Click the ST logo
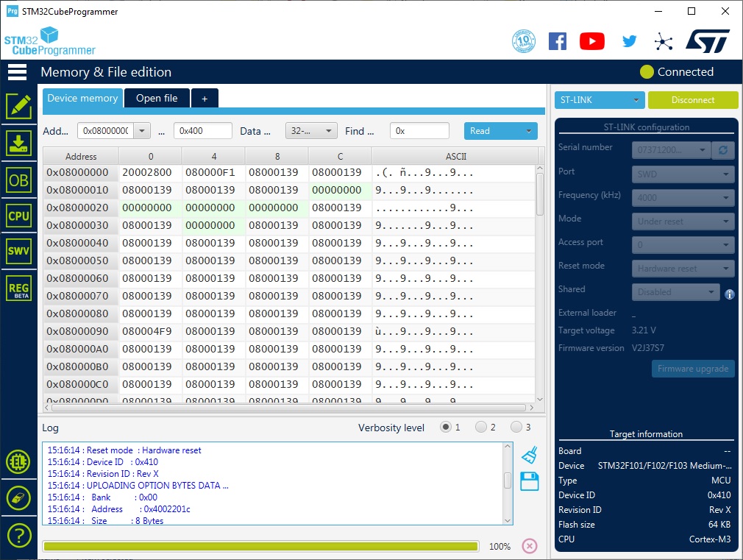This screenshot has height=560, width=743. 708,41
